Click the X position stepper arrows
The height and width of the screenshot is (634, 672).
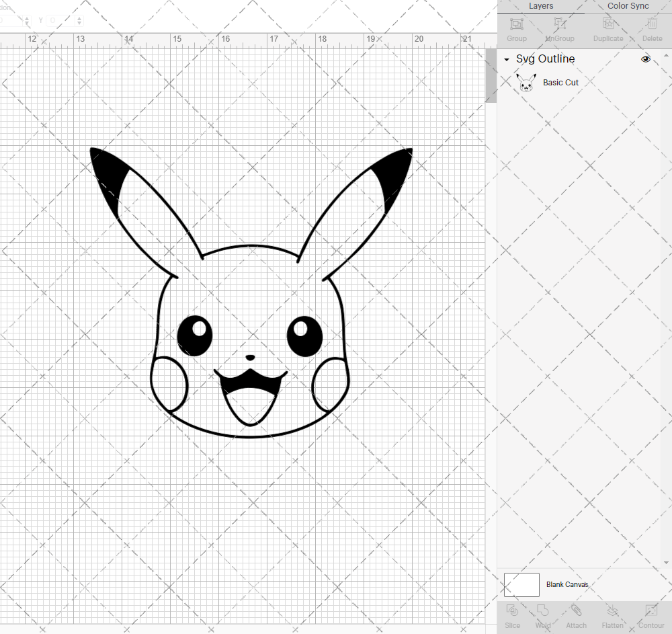pos(27,20)
